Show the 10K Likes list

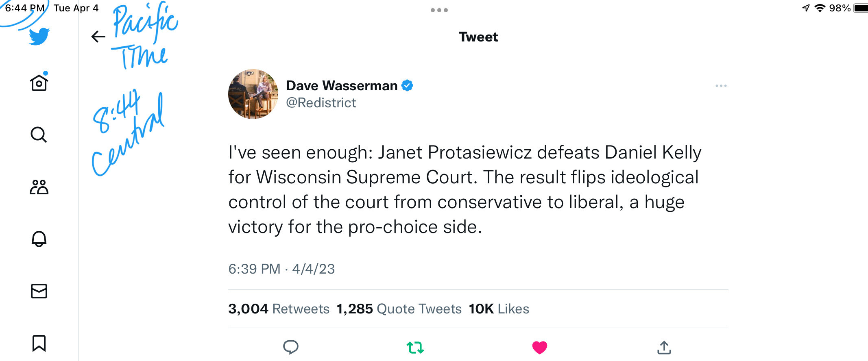pos(499,309)
